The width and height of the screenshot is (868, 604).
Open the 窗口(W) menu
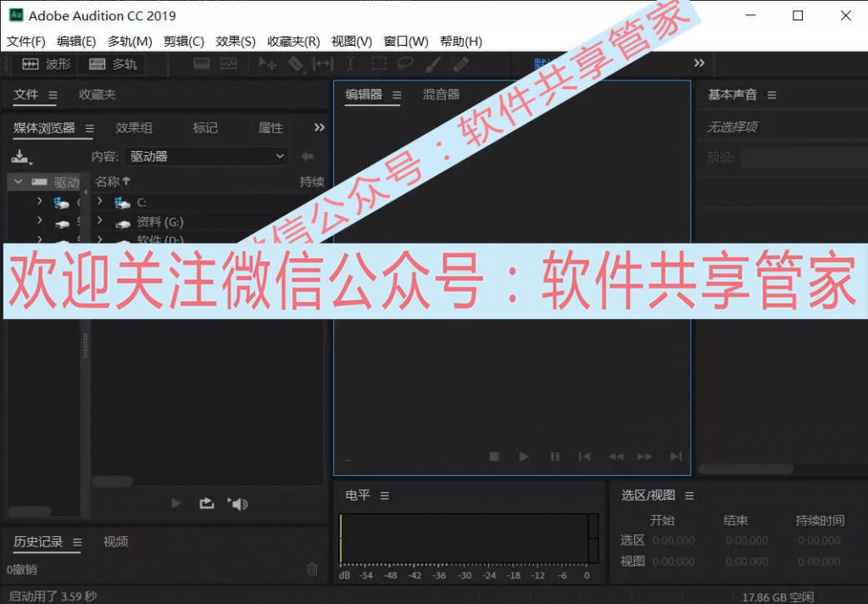[406, 42]
